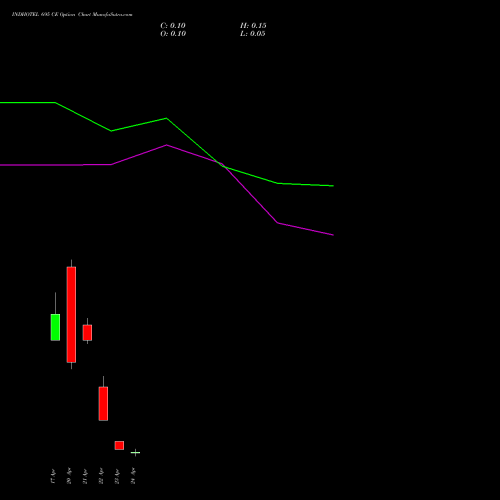
Task: Click the purple indicator line
Action: 167,145
